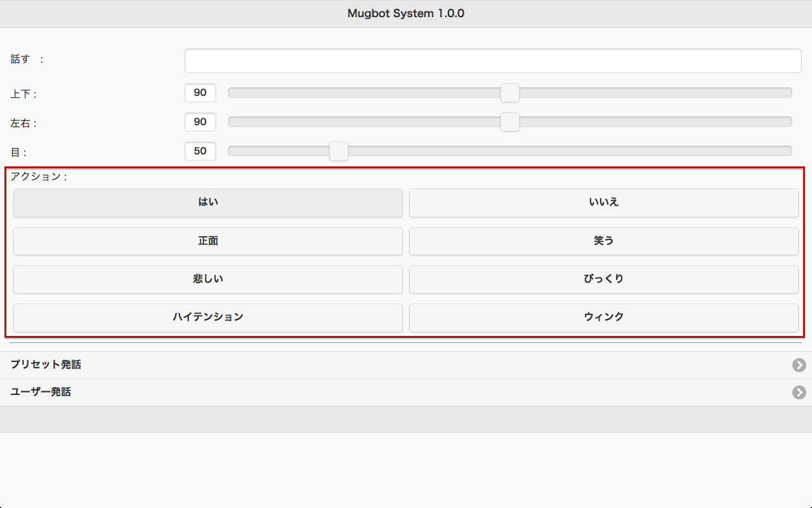Click the Mugbot System 1.0.0 header title
Image resolution: width=812 pixels, height=508 pixels.
point(406,13)
